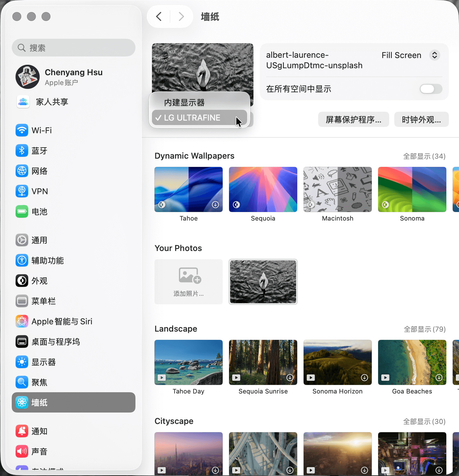Open the VPN globe icon
Screen dimensions: 459x476
pyautogui.click(x=22, y=191)
